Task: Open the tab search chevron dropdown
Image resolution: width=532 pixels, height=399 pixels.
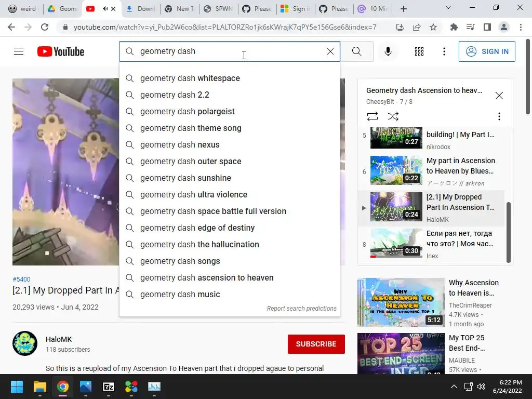Action: pyautogui.click(x=448, y=7)
